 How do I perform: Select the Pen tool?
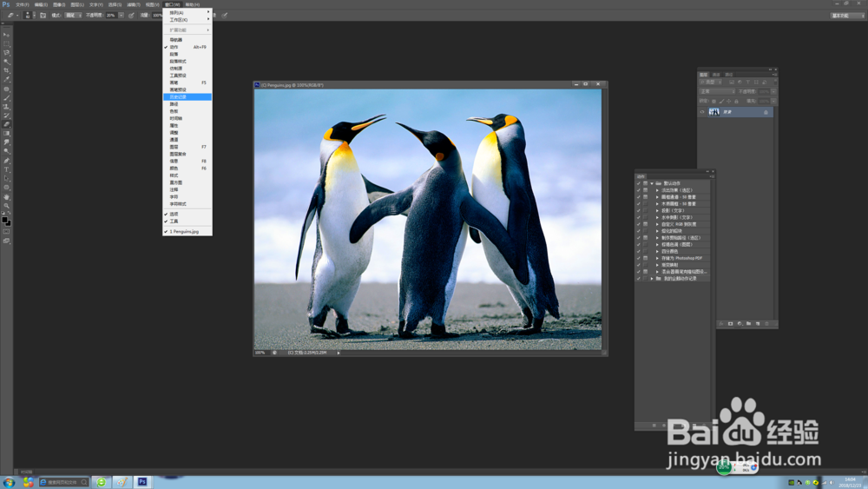7,161
